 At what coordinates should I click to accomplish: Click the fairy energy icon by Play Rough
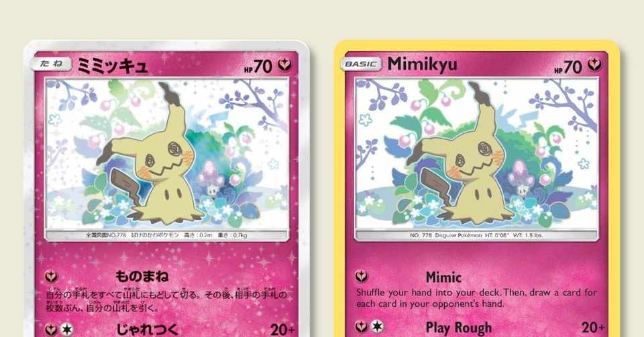point(362,327)
